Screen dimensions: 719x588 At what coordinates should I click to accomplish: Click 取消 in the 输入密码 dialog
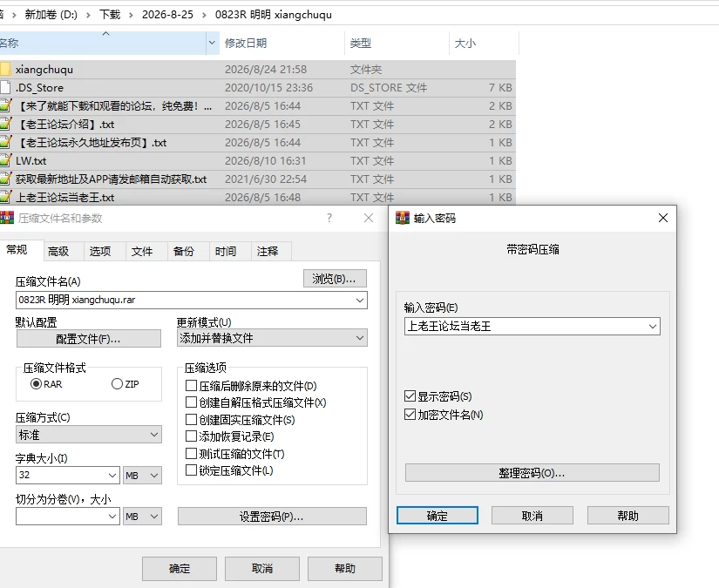click(x=532, y=516)
